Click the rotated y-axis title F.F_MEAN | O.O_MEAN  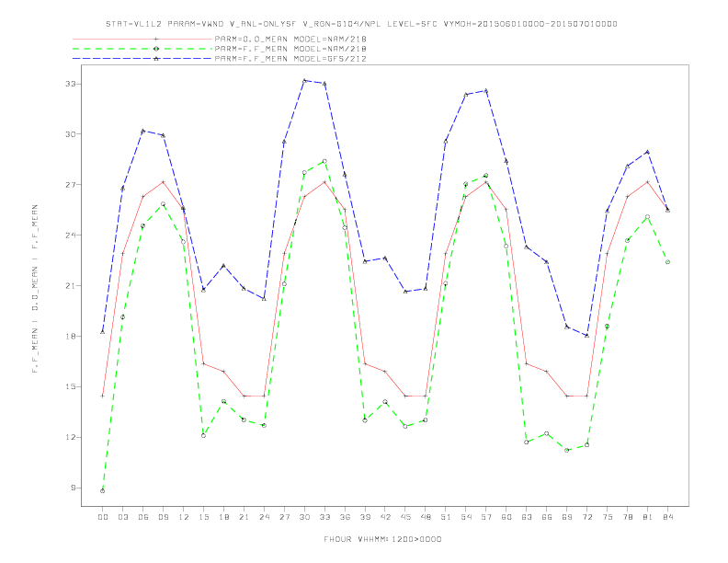(x=35, y=289)
